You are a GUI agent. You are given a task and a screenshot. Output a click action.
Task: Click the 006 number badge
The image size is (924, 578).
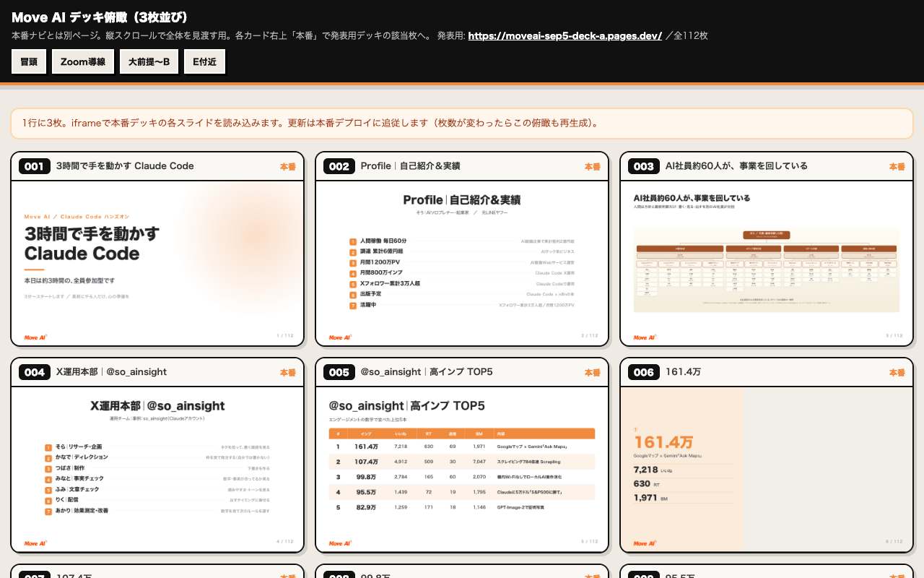pyautogui.click(x=643, y=372)
